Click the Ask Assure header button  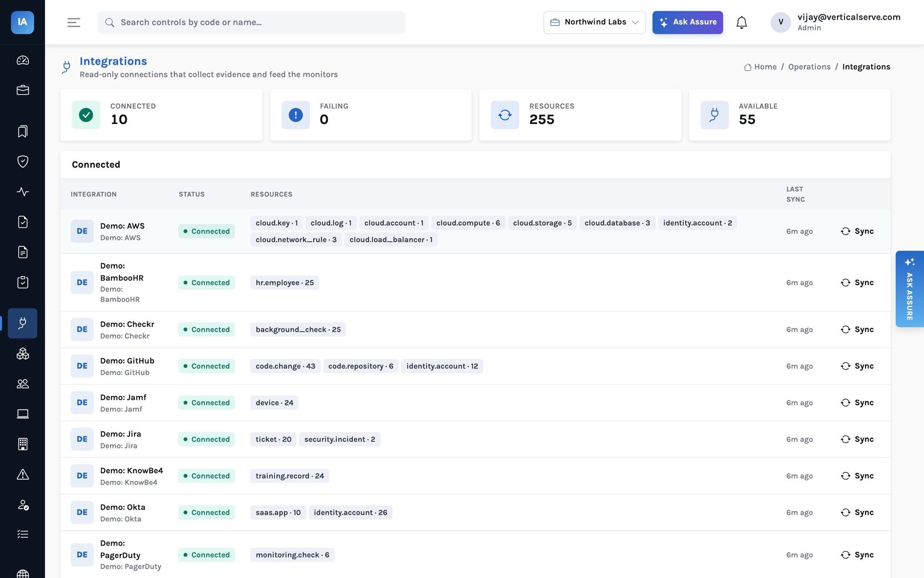[x=687, y=22]
